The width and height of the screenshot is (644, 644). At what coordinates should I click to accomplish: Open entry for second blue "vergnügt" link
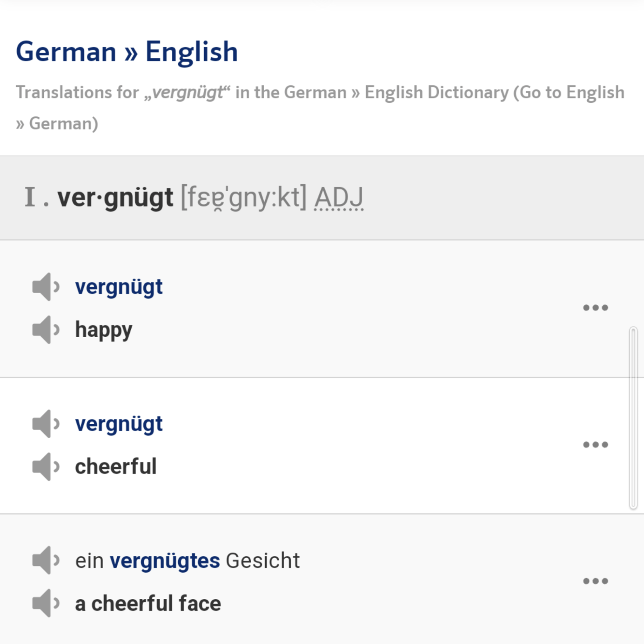[x=119, y=423]
